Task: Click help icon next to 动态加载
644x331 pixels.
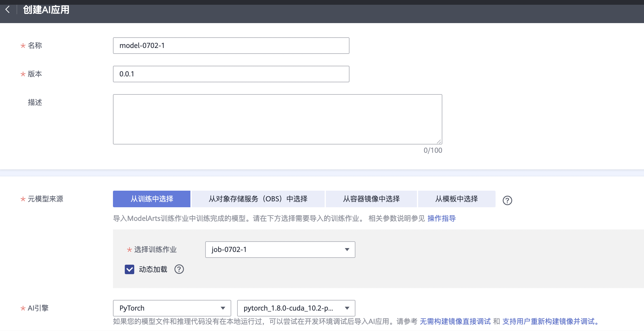Action: click(179, 269)
